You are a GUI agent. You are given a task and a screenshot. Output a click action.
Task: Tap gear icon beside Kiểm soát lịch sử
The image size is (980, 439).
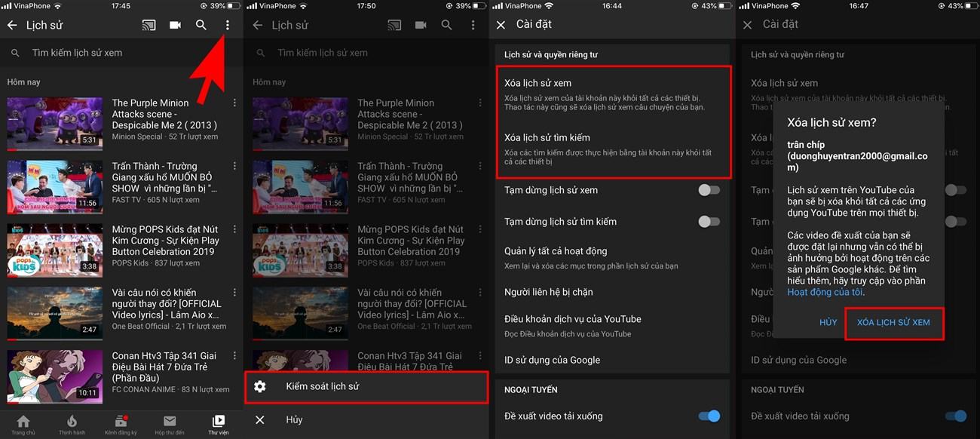click(260, 386)
